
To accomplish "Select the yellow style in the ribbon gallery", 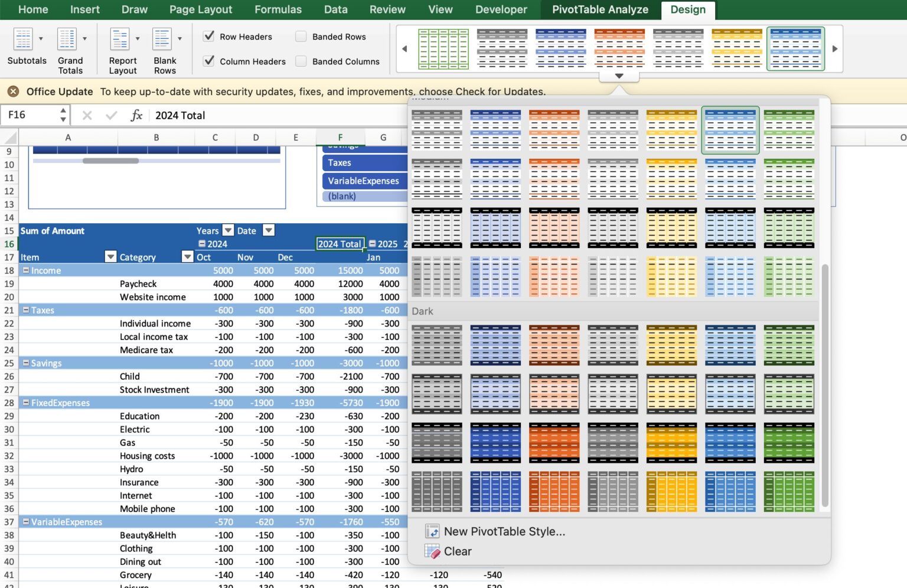I will [737, 49].
